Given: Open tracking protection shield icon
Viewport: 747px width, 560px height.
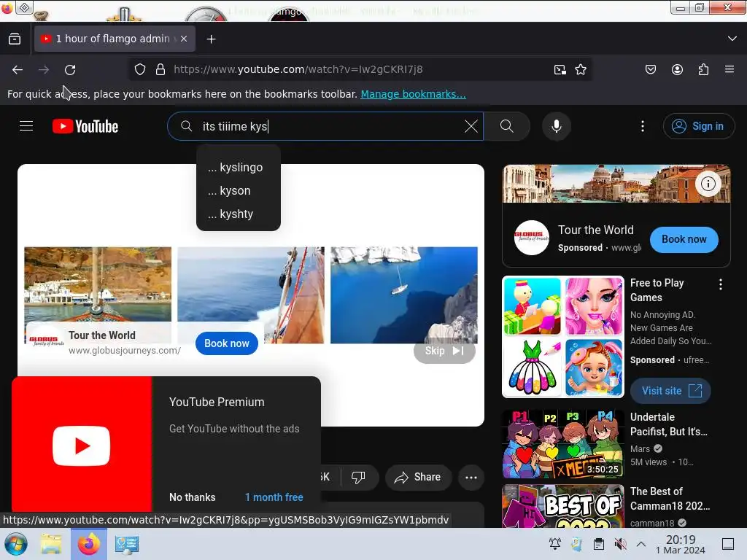Looking at the screenshot, I should tap(139, 69).
